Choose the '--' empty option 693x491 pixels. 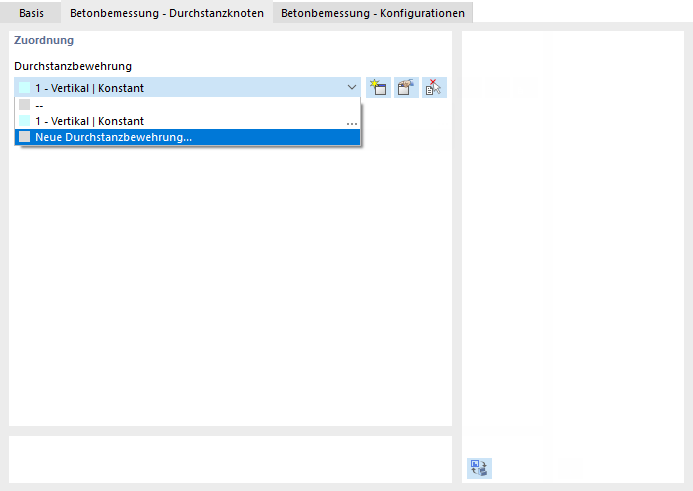pos(187,105)
